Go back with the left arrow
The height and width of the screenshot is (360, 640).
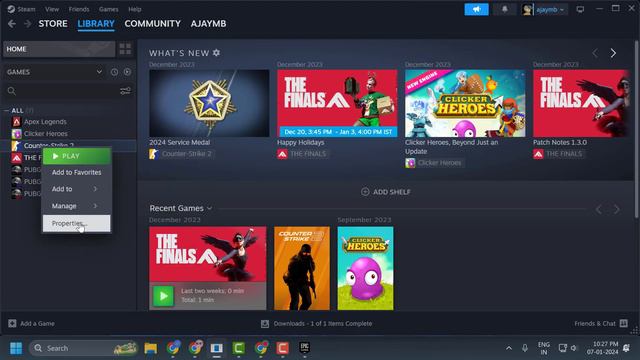(12, 24)
